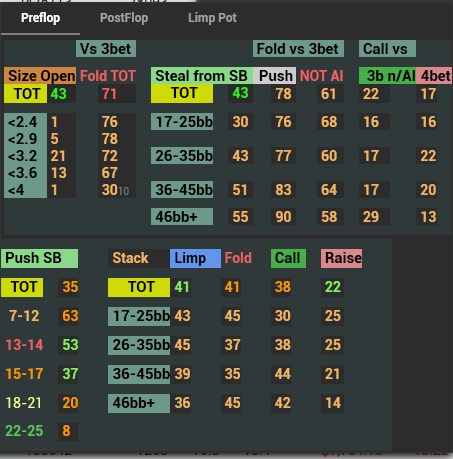The image size is (453, 459).
Task: Click the Push SB header
Action: 40,258
